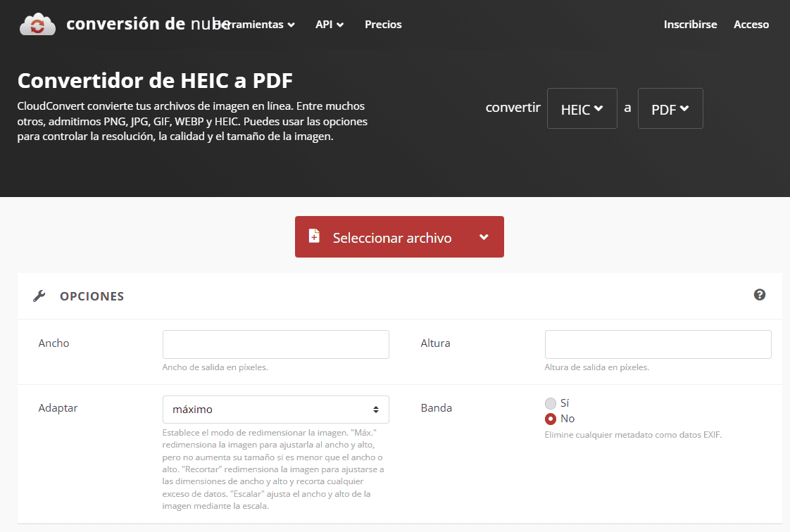Open help via the question mark icon
This screenshot has width=790, height=532.
(x=760, y=295)
